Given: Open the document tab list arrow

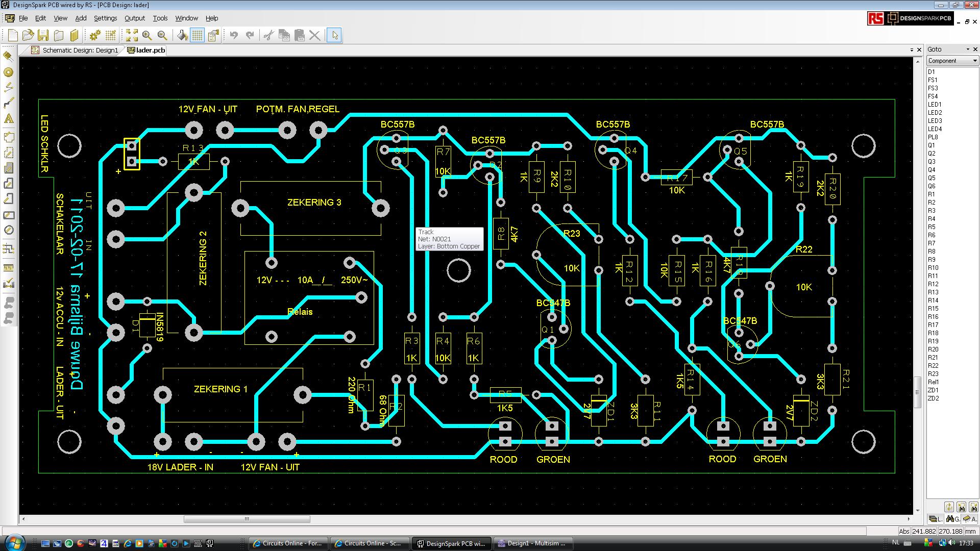Looking at the screenshot, I should pos(912,50).
